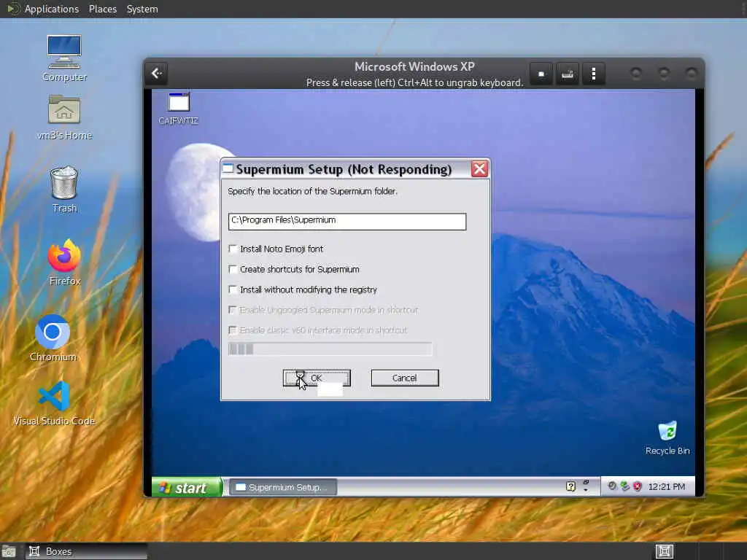Open the Computer desktop icon
Viewport: 747px width, 560px height.
[x=64, y=58]
